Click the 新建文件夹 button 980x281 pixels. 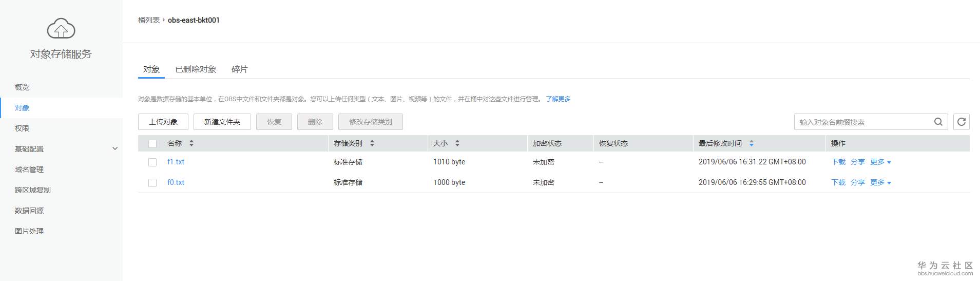coord(222,122)
